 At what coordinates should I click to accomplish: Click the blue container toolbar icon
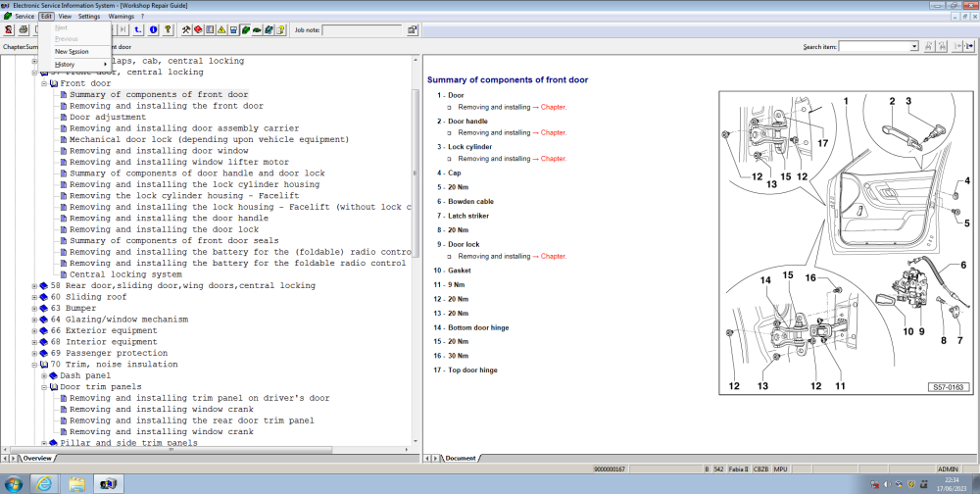tap(233, 29)
